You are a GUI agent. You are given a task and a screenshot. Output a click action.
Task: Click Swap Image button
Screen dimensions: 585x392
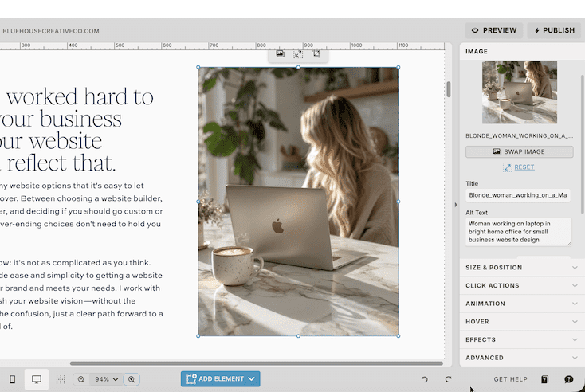[x=520, y=152]
